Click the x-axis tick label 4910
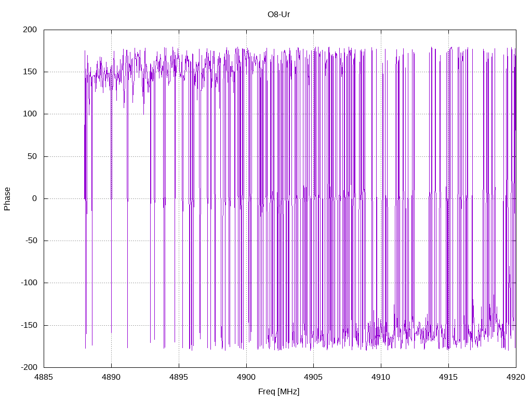 381,377
